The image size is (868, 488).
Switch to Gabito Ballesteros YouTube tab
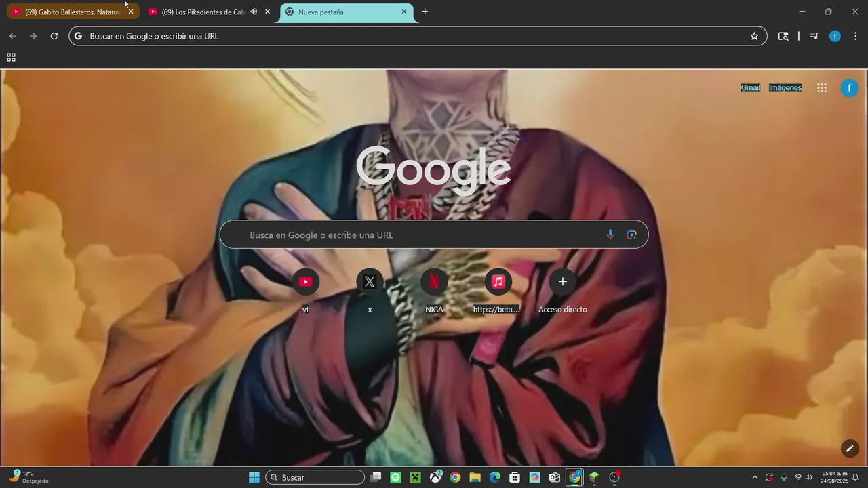coord(73,12)
